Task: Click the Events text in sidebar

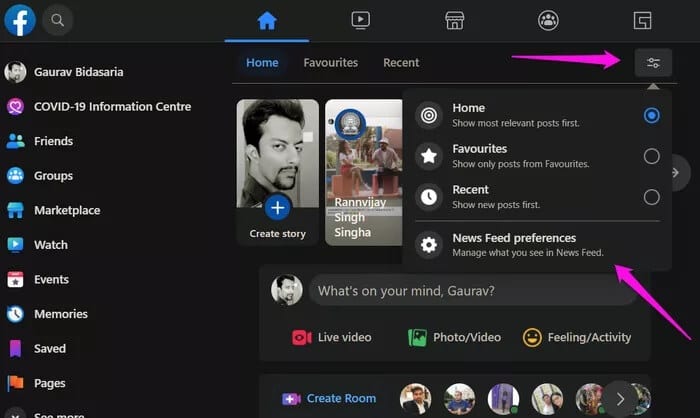Action: click(51, 280)
